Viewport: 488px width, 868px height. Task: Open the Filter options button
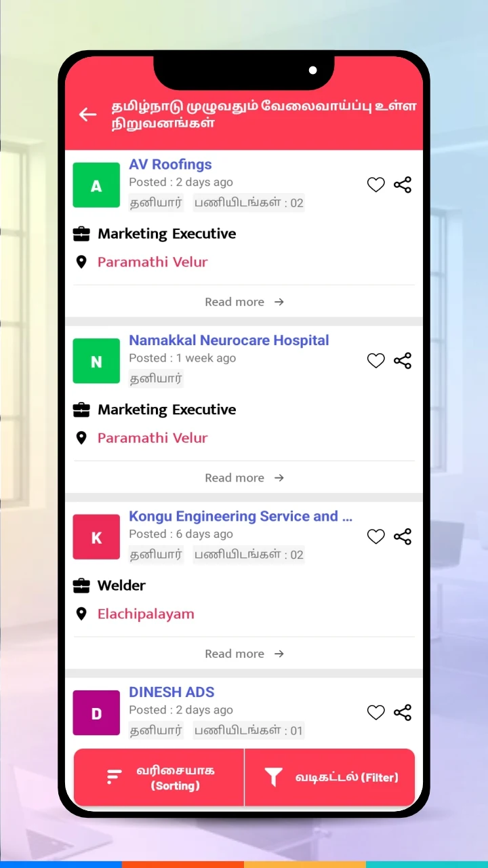[329, 777]
